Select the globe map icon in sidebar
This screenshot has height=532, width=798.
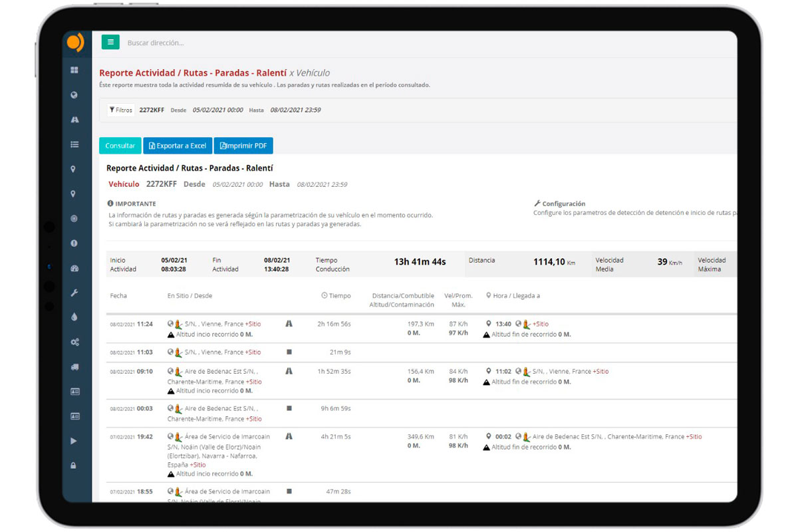74,95
